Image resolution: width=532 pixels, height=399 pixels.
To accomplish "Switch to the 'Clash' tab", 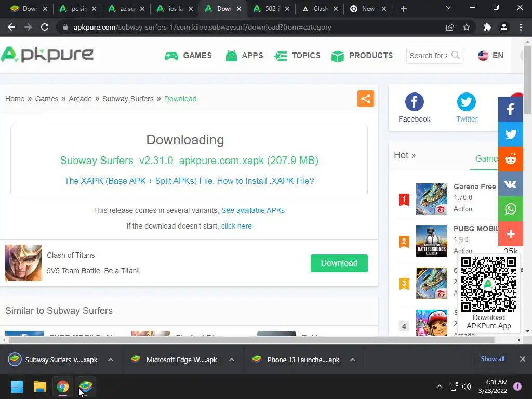I will tap(320, 9).
